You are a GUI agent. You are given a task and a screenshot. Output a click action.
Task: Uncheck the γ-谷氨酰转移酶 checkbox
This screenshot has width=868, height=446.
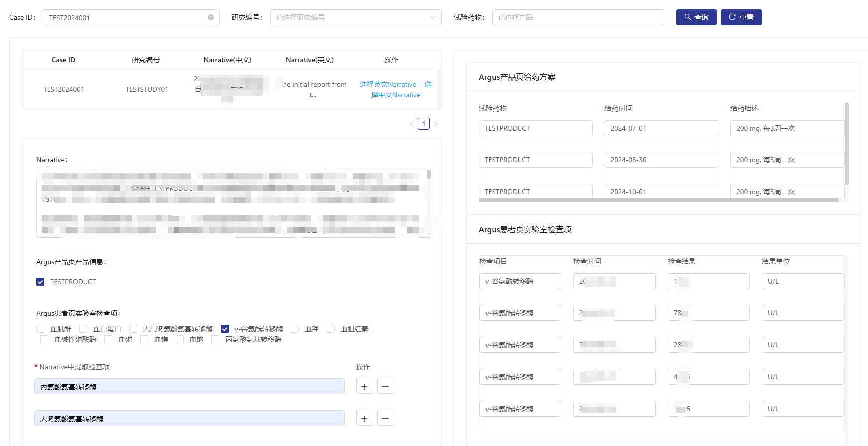coord(225,329)
